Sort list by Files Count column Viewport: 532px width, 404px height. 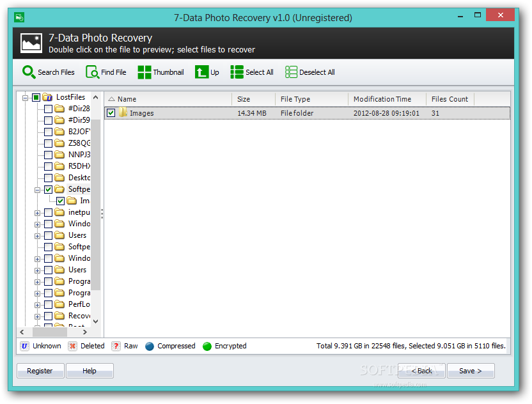pyautogui.click(x=450, y=99)
